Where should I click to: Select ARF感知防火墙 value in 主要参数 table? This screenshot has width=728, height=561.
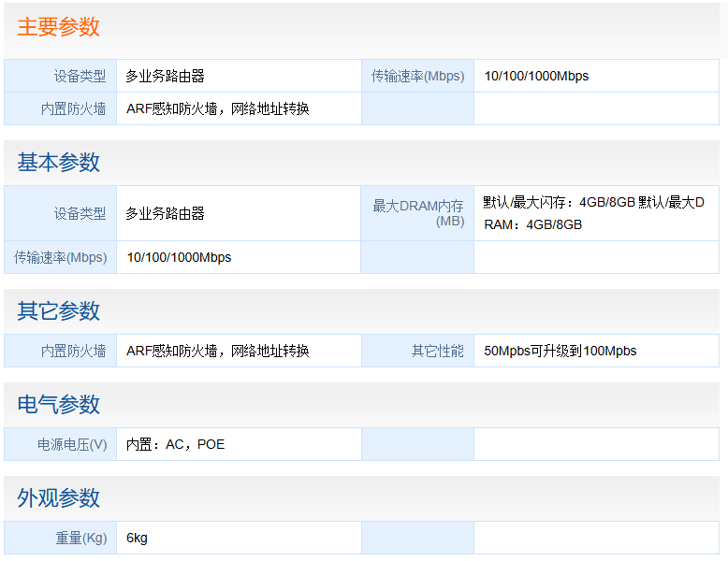217,109
